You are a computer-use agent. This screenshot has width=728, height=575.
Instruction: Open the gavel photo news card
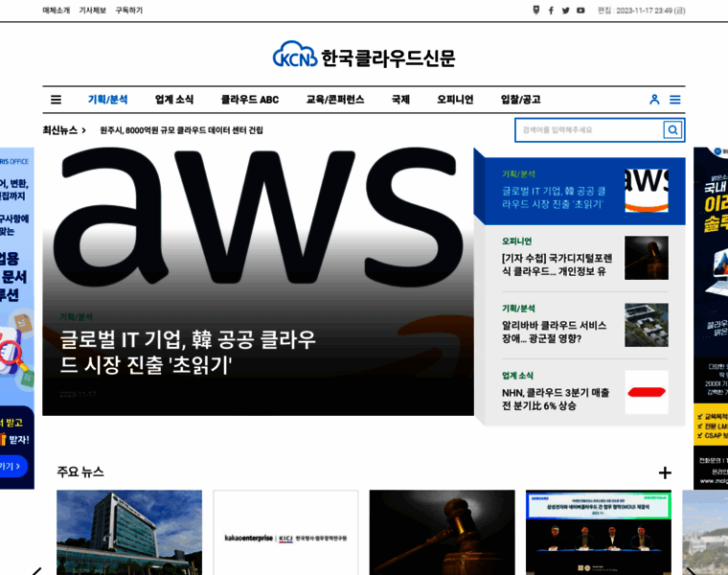click(442, 532)
